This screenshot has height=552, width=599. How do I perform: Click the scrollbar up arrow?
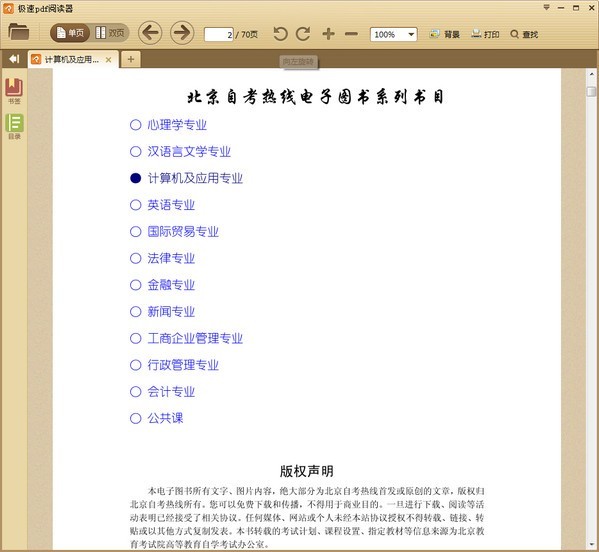[x=591, y=74]
